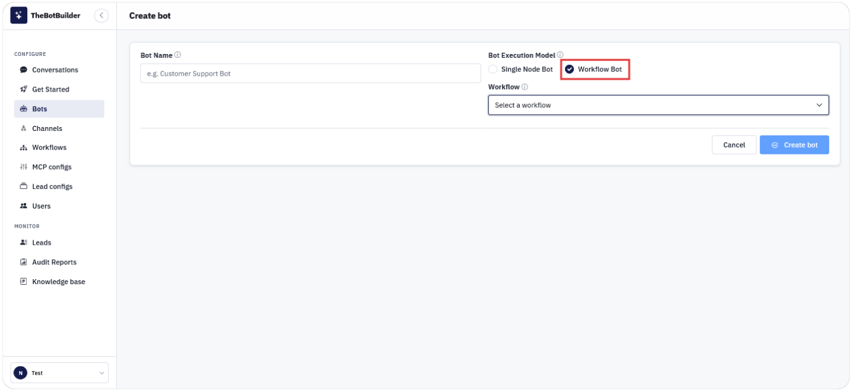
Task: Click the Channels icon in sidebar
Action: [x=24, y=128]
